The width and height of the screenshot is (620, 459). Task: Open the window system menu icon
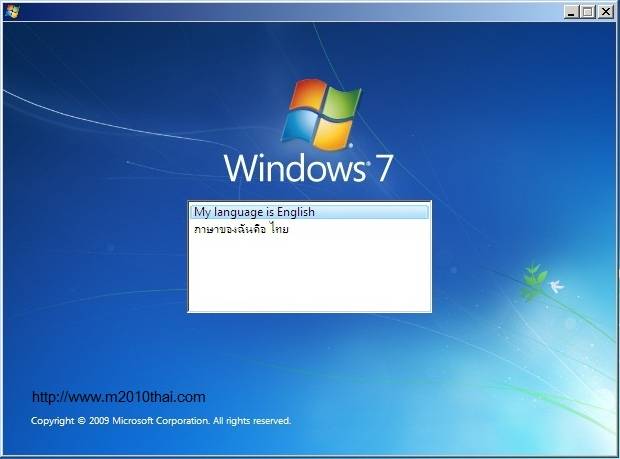(12, 12)
